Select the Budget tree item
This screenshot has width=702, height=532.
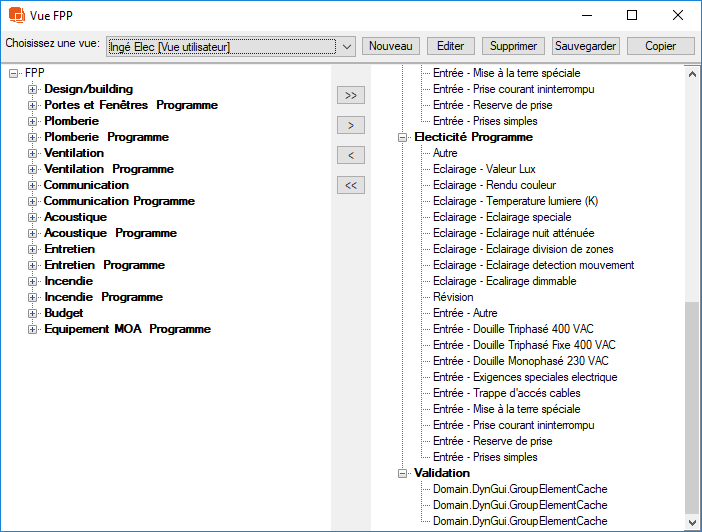tap(64, 313)
